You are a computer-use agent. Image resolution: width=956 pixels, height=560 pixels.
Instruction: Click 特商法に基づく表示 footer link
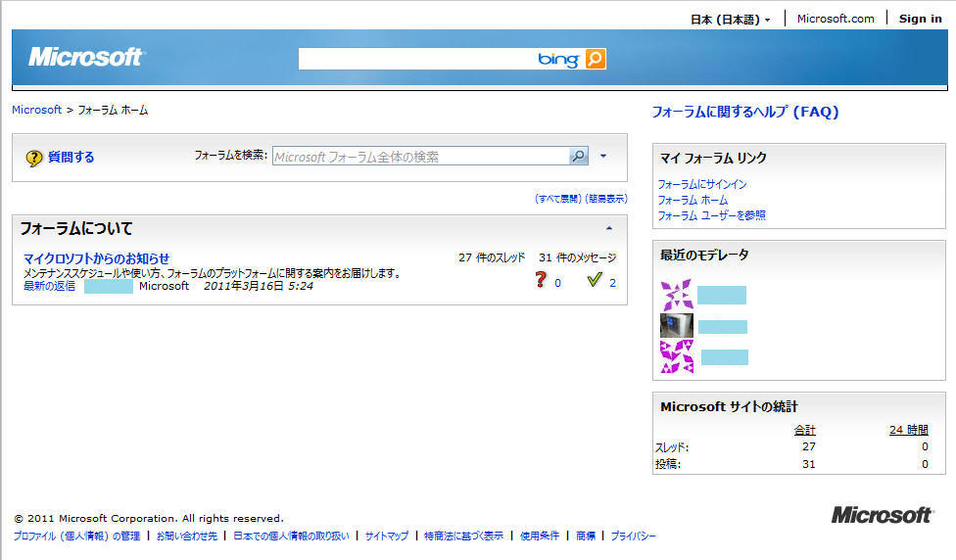[463, 536]
